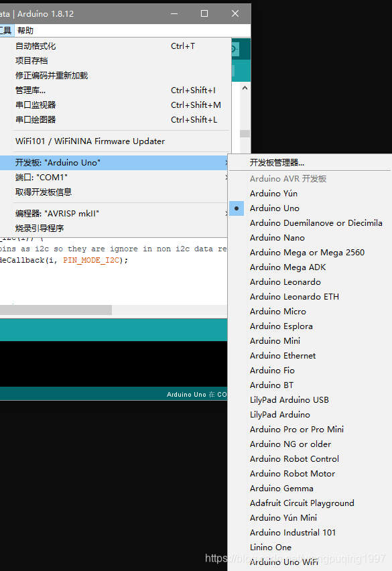Choose Arduino Mini from board list
Screen dimensions: 392x571
[310, 341]
